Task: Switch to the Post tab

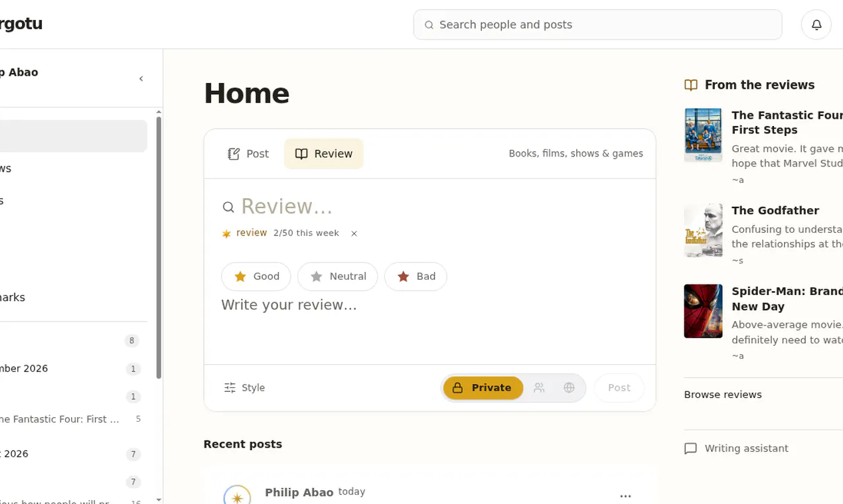Action: (x=248, y=154)
